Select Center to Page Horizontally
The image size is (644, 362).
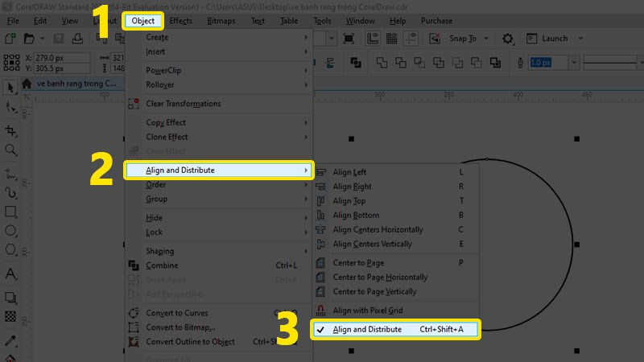pos(395,277)
